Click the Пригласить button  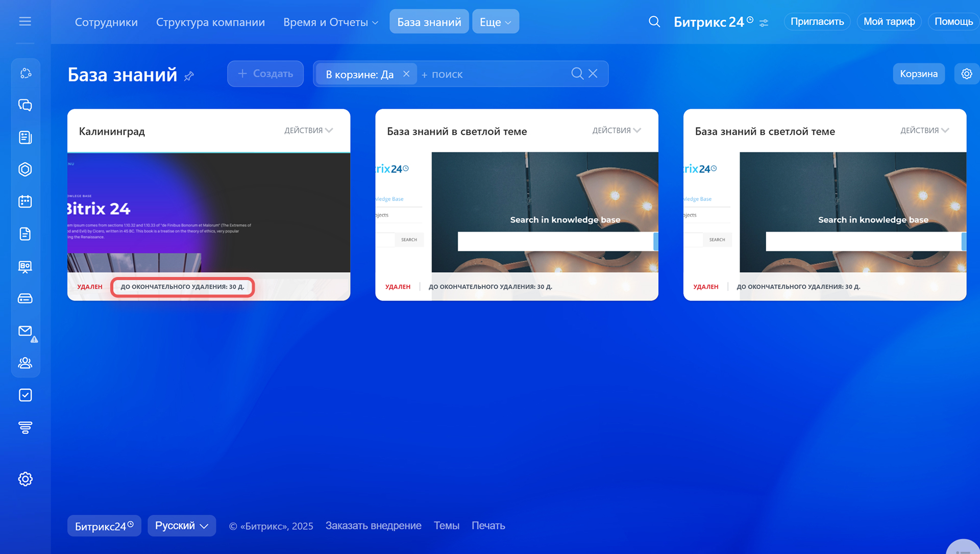pos(817,21)
